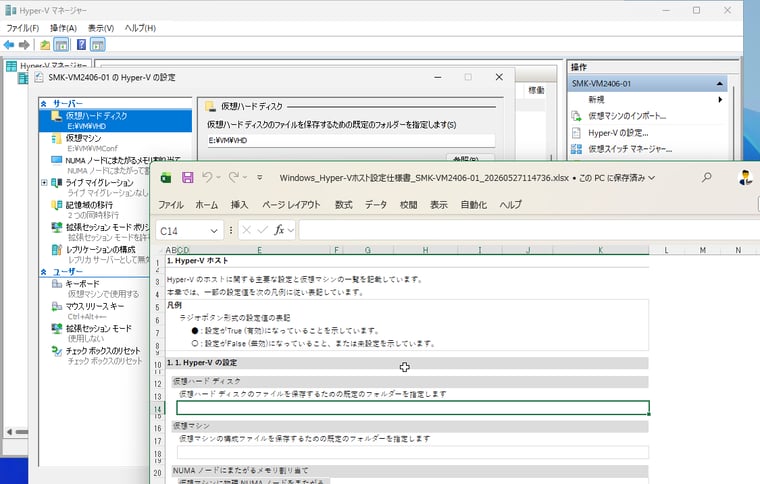Select column K header in Excel

(x=601, y=250)
